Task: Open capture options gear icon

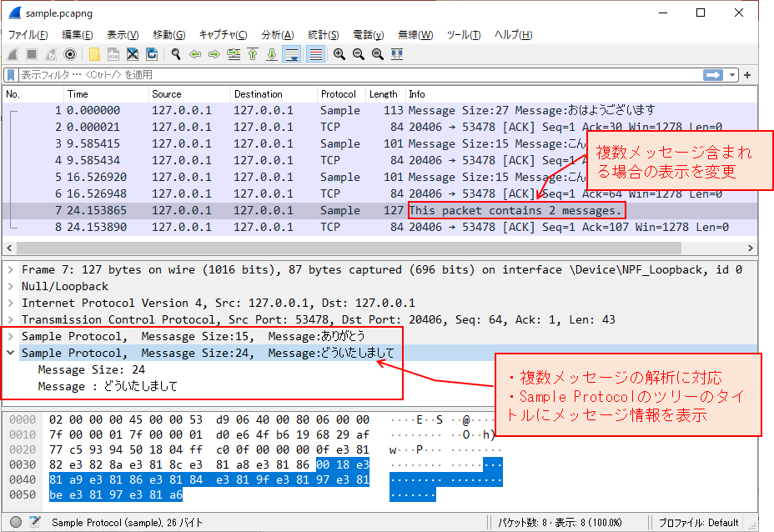Action: coord(70,54)
